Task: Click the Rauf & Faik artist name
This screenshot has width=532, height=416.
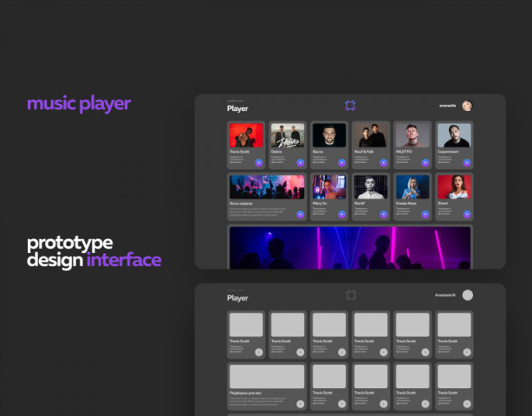Action: tap(364, 152)
